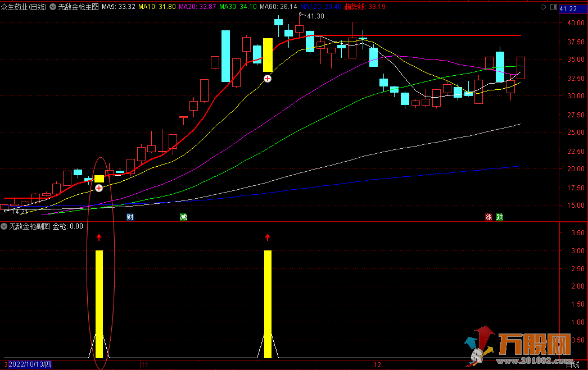
Task: Open the dropdown beside 无敌金枪副图 indicator
Action: pos(4,226)
